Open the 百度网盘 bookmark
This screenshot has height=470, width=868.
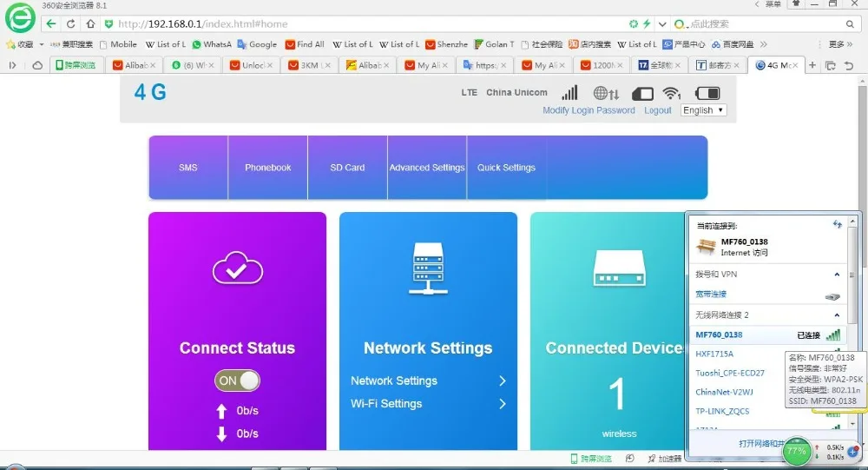(733, 44)
